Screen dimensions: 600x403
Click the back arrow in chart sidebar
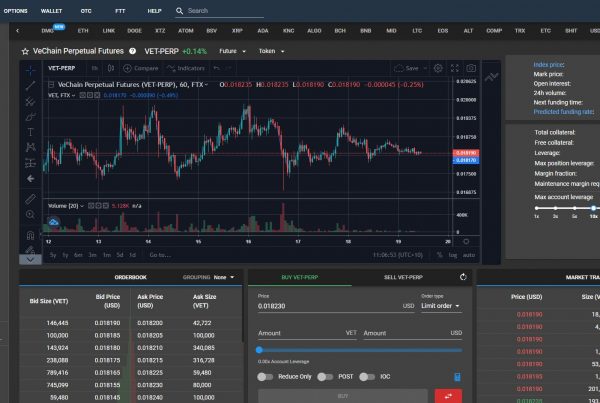30,179
